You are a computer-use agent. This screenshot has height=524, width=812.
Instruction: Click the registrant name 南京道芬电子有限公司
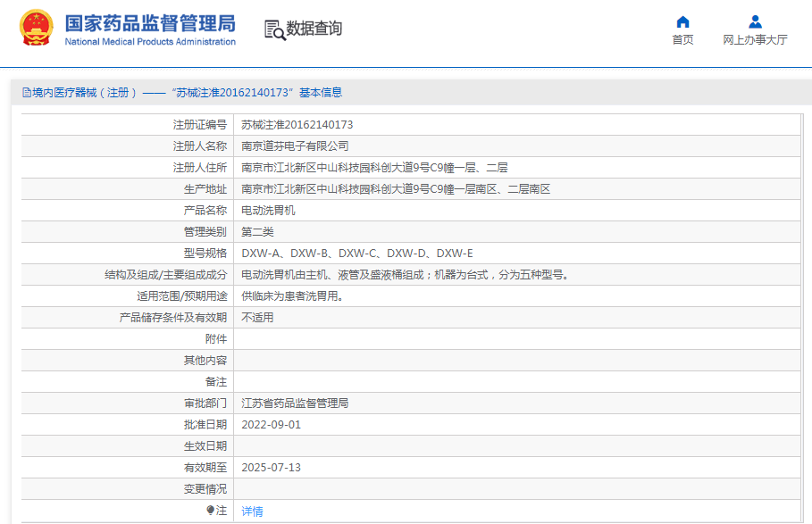click(295, 146)
